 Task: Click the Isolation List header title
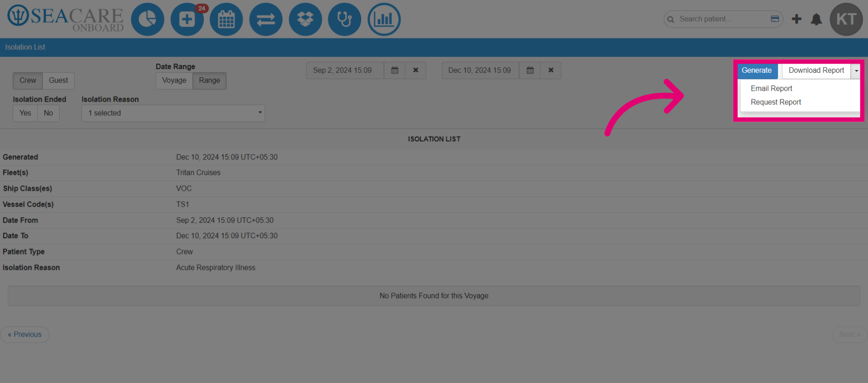point(25,47)
